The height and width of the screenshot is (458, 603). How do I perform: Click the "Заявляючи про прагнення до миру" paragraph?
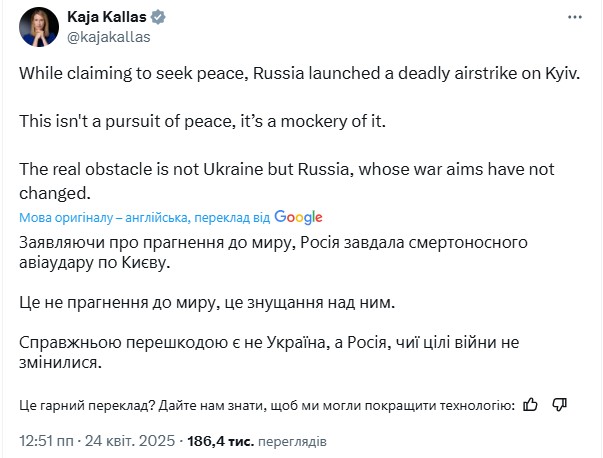[260, 254]
